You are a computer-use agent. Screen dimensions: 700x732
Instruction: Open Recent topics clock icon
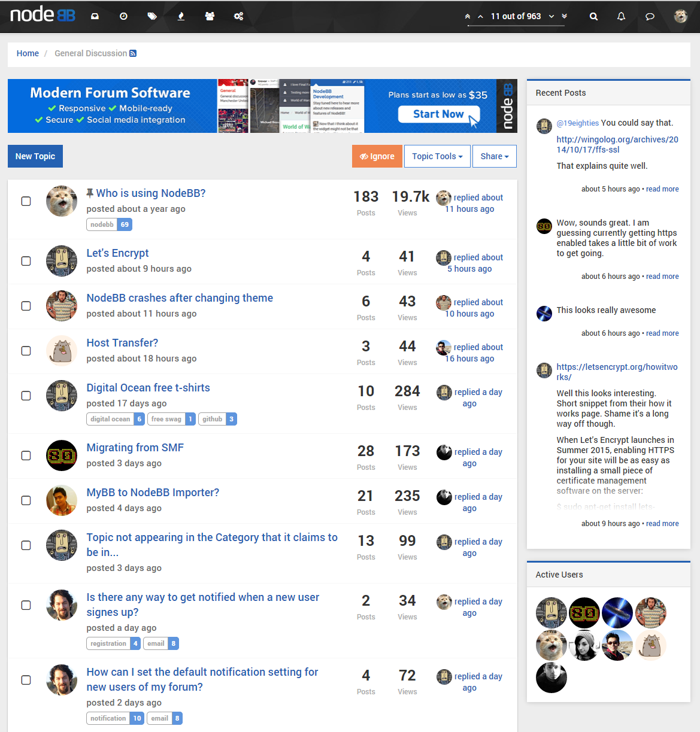[x=123, y=17]
